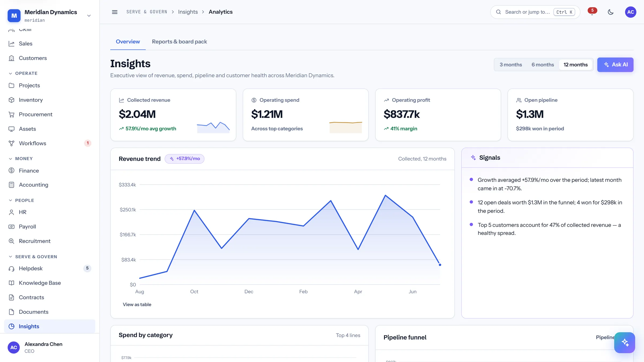Click the Knowledge Base book icon
The height and width of the screenshot is (362, 644).
(x=11, y=283)
